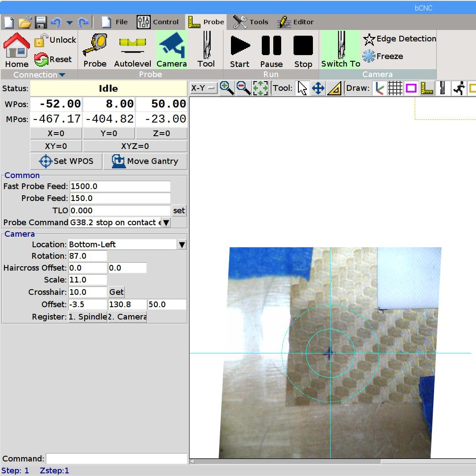Open the X-Y view dropdown

point(203,88)
